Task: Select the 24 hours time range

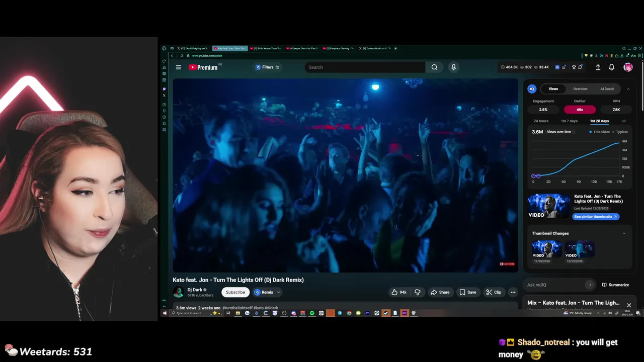Action: click(541, 121)
